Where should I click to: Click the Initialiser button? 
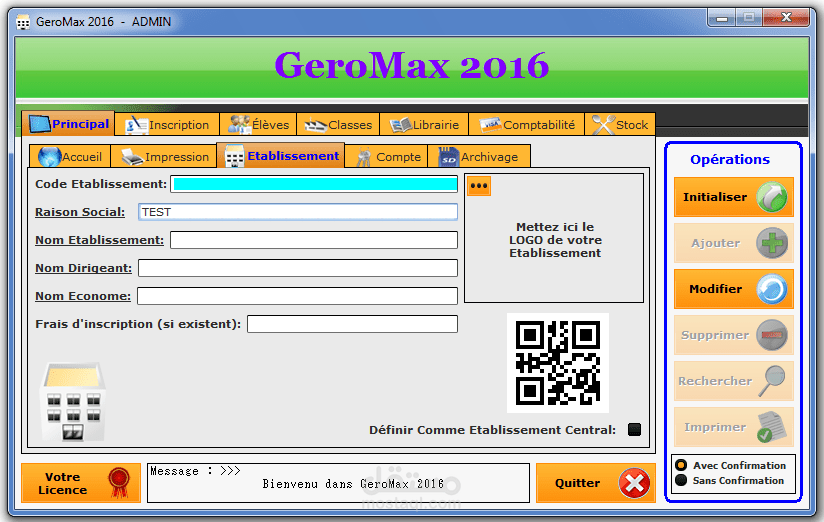(734, 197)
